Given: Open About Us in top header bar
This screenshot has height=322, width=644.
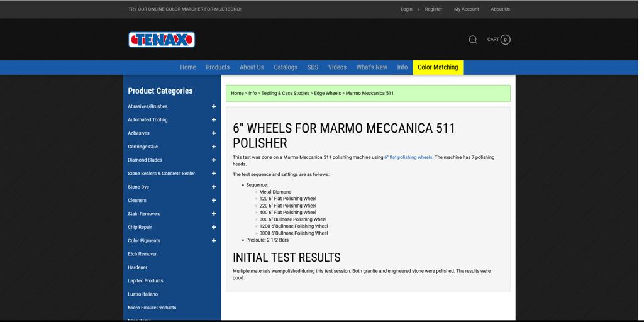Looking at the screenshot, I should tap(500, 9).
